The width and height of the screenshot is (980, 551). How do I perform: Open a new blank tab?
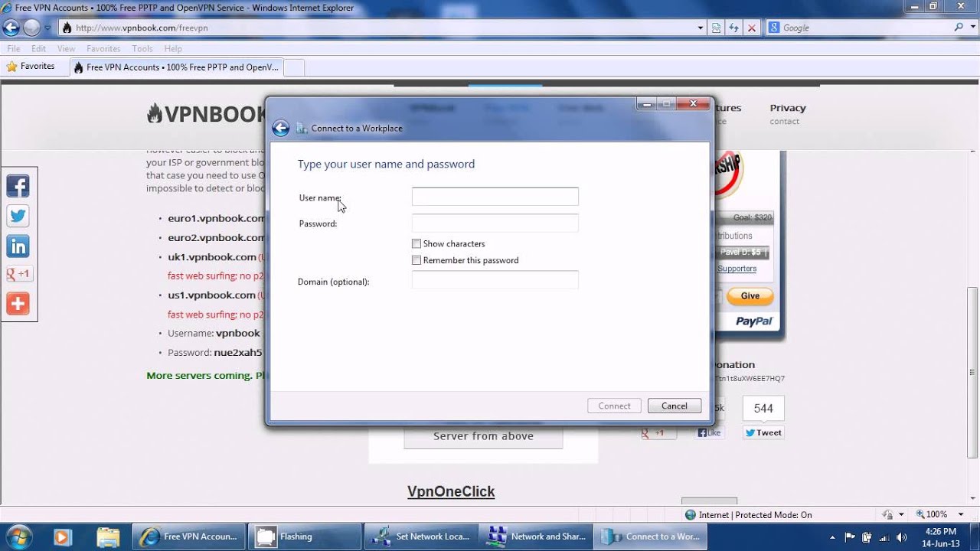click(x=294, y=67)
